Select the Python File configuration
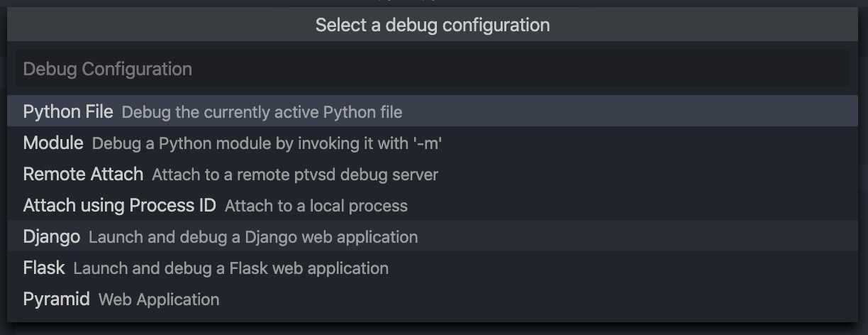Viewport: 868px width, 335px height. click(x=68, y=112)
